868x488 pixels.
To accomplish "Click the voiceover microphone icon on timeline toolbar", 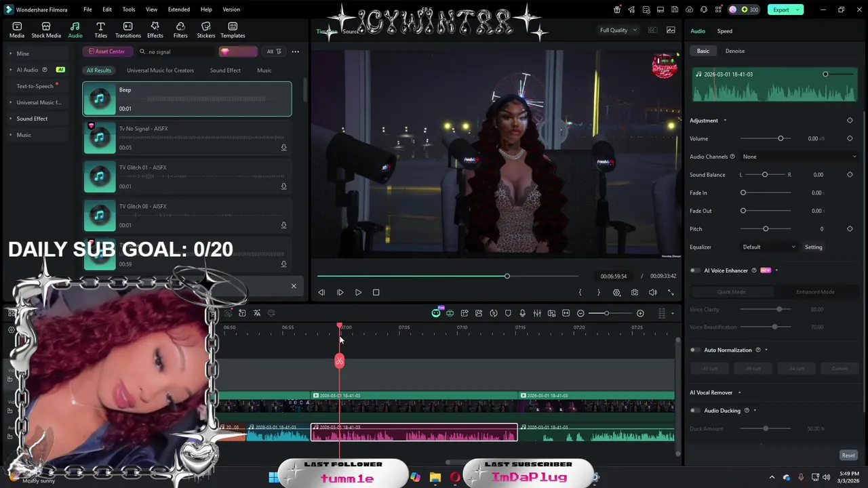I will click(522, 313).
